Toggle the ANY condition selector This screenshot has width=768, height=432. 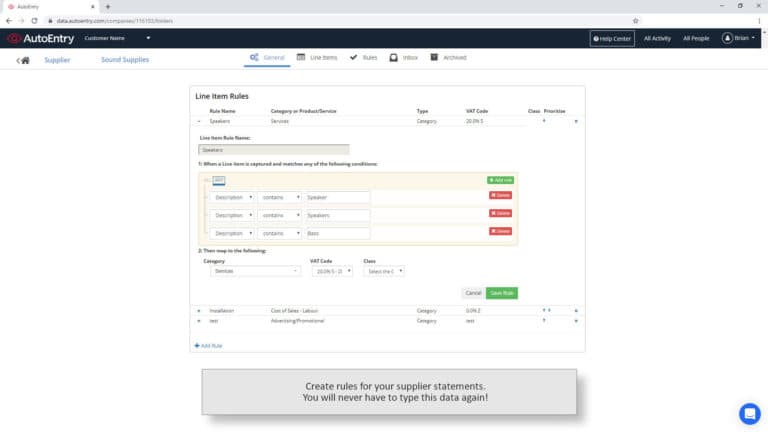click(x=218, y=180)
